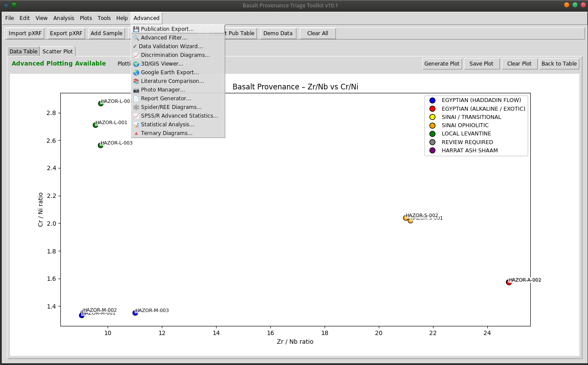Open Literature Comparison via the layered-books icon

coord(136,81)
